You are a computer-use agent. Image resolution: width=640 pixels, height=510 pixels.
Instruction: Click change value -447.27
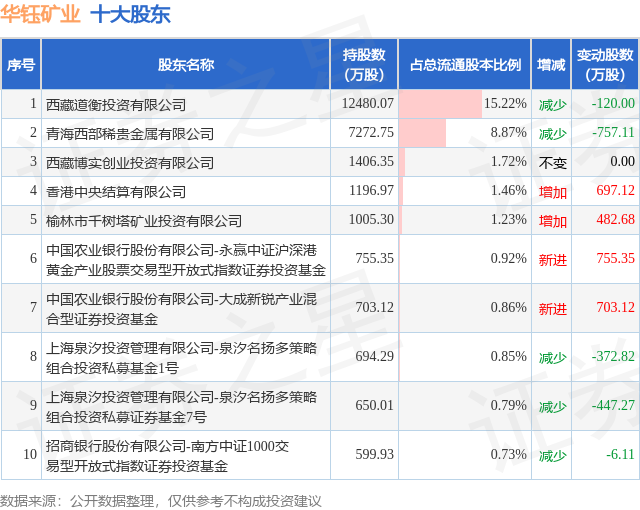[613, 405]
